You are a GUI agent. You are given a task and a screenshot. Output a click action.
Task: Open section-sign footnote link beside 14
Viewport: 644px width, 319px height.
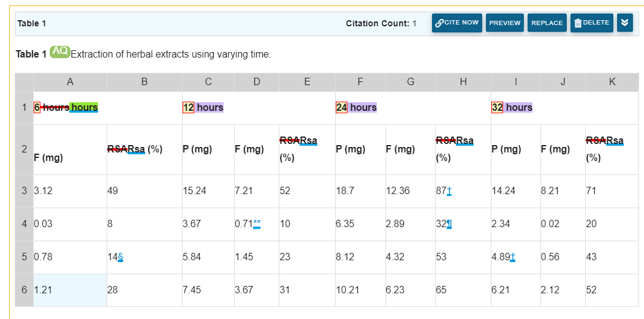(x=120, y=257)
